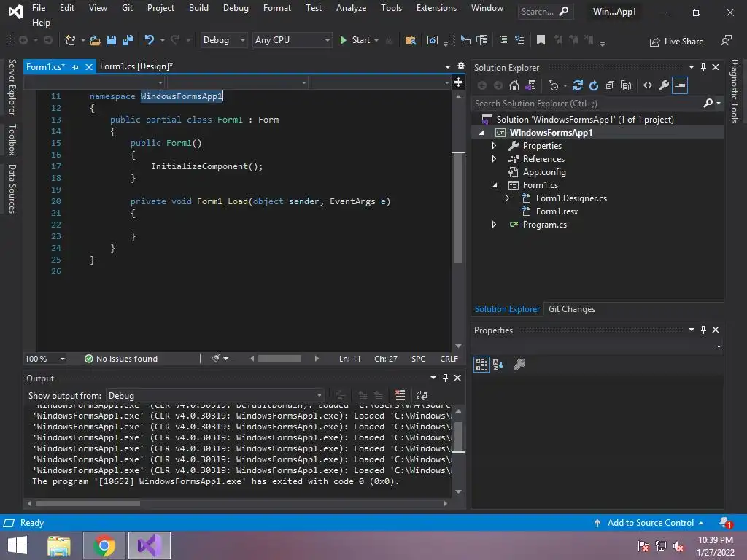Pin the Form1.cs tab
The height and width of the screenshot is (560, 747).
click(x=75, y=67)
